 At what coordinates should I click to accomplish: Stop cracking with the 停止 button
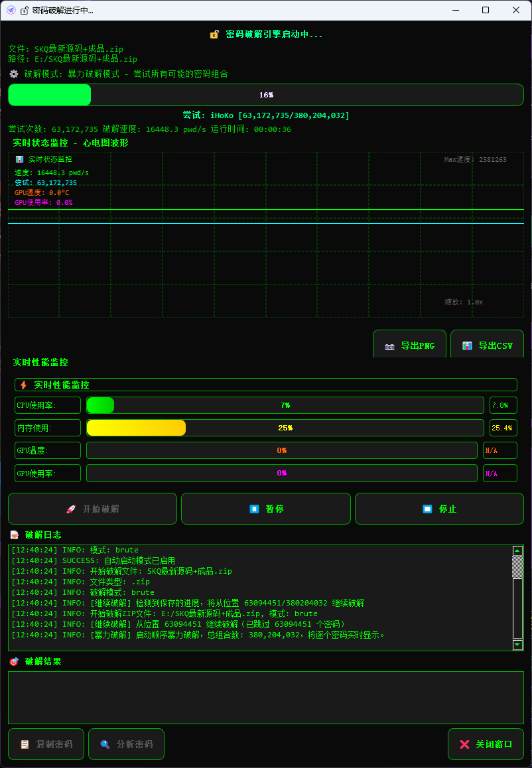[439, 509]
